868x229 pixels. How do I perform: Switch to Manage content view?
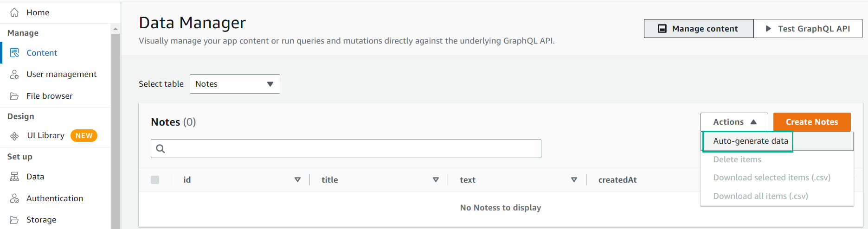(x=699, y=29)
